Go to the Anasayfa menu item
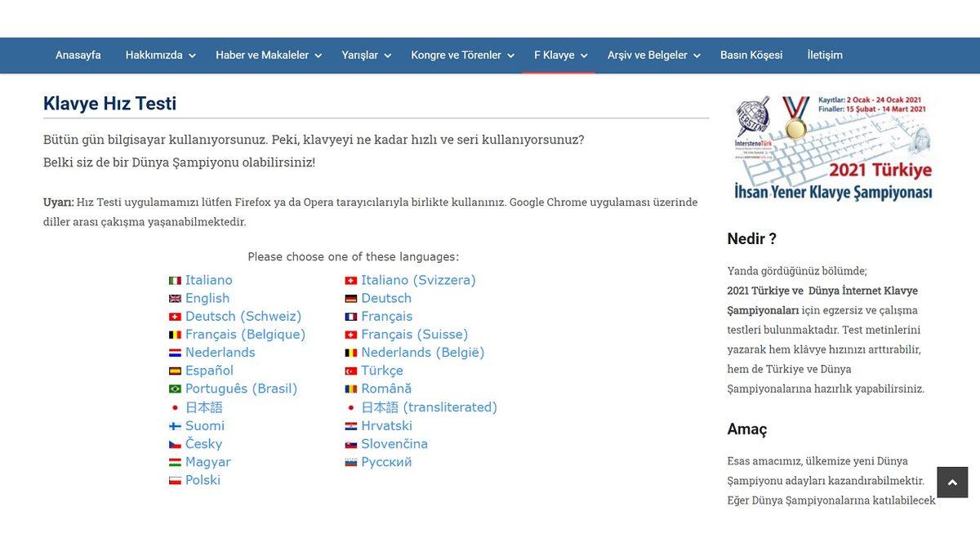 [78, 55]
